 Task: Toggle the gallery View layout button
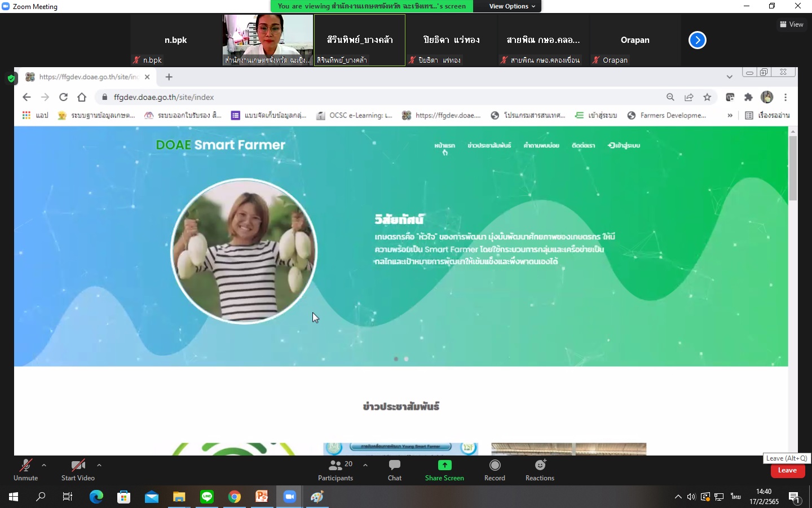tap(791, 24)
